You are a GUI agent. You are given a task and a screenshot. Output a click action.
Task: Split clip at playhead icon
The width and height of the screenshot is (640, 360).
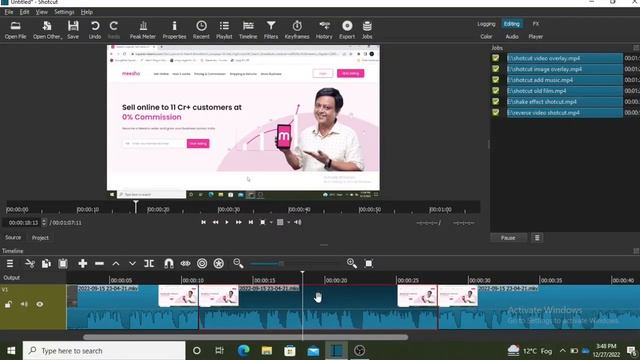tap(149, 264)
